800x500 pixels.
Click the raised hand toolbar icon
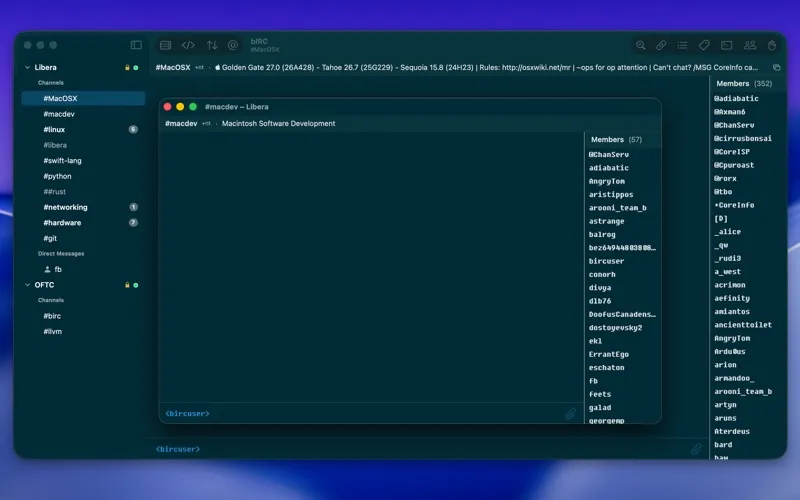(772, 45)
